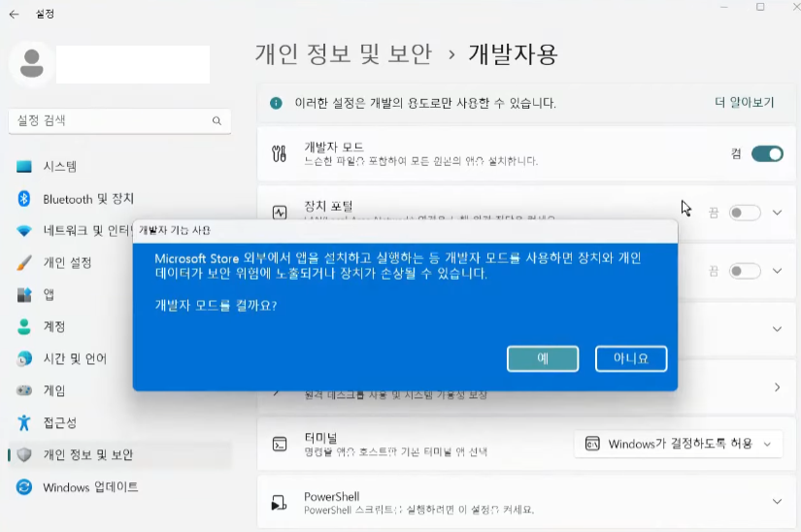Click the Windows 업데이트 sync icon
Screen dimensions: 801x532
[24, 487]
